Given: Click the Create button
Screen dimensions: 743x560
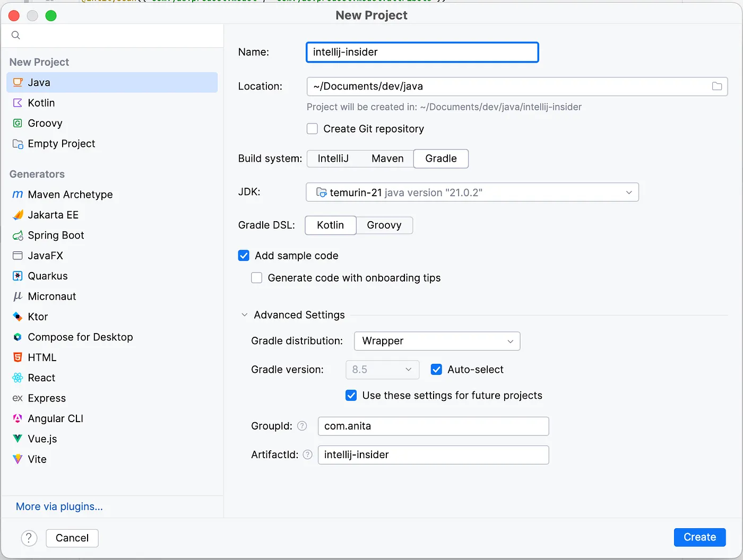Looking at the screenshot, I should pyautogui.click(x=699, y=537).
